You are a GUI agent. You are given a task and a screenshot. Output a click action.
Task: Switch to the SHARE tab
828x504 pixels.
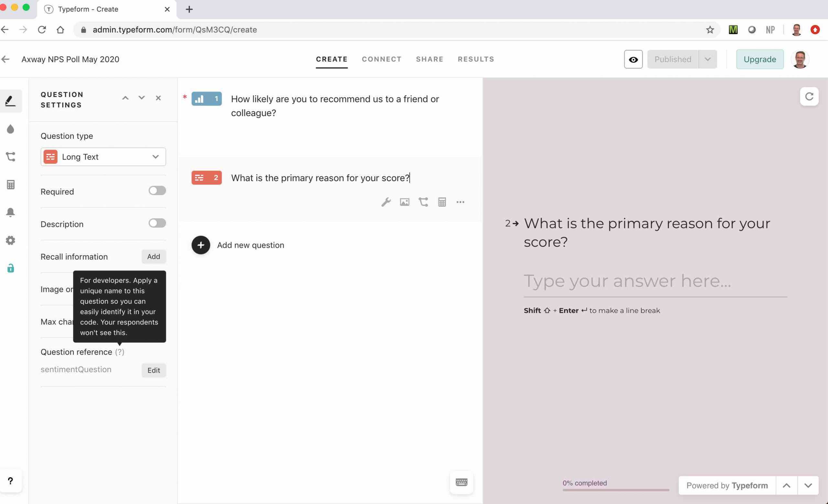coord(430,59)
